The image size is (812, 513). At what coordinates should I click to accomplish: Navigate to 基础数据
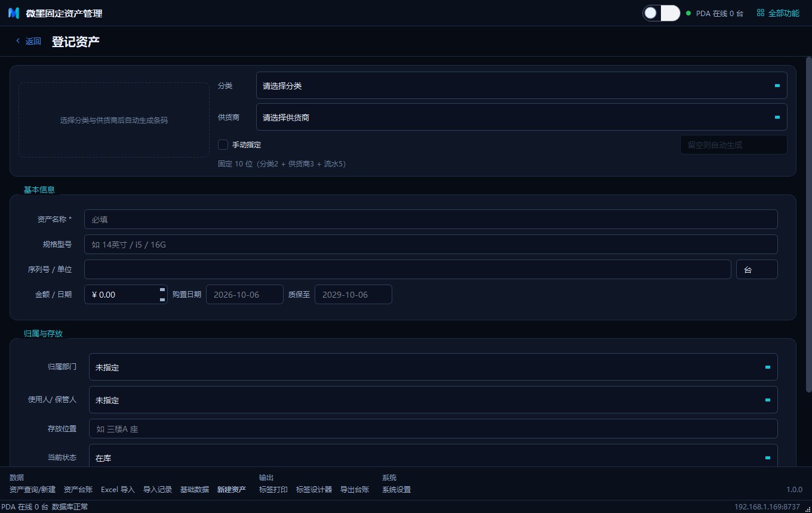[195, 490]
